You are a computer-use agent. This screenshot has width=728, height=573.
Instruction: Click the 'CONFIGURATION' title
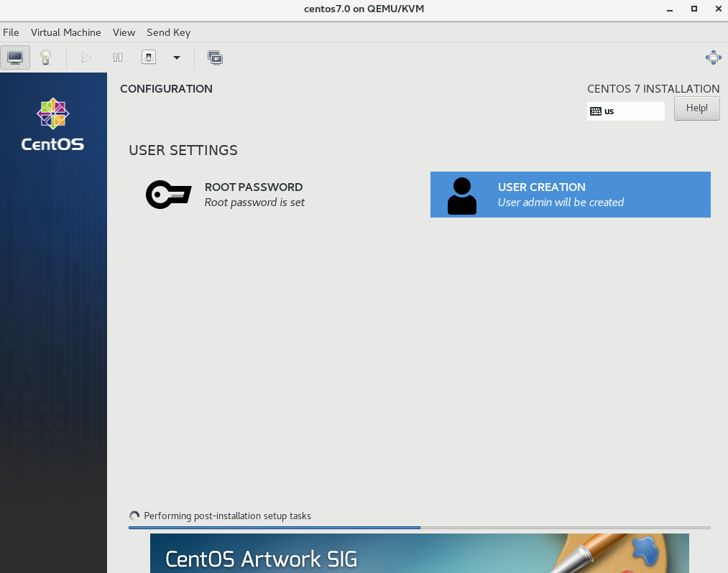click(x=166, y=88)
